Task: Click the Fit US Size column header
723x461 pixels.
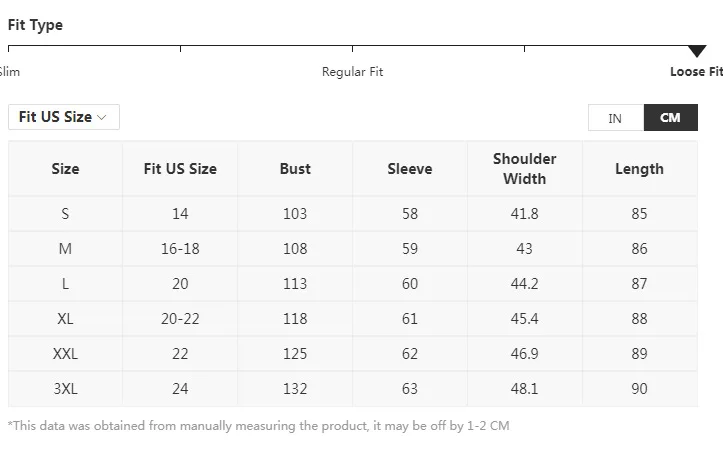Action: click(x=180, y=169)
